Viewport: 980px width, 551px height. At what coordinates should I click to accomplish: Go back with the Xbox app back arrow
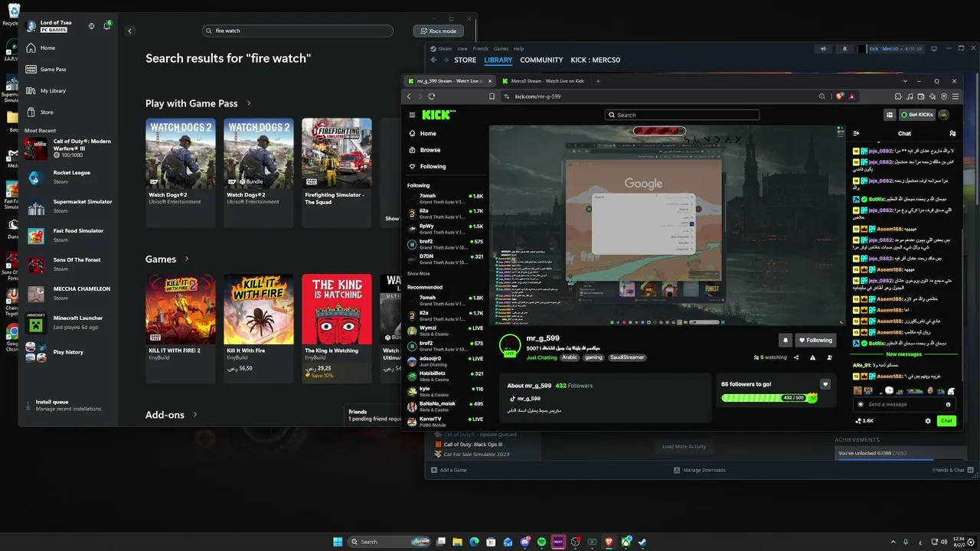[129, 31]
